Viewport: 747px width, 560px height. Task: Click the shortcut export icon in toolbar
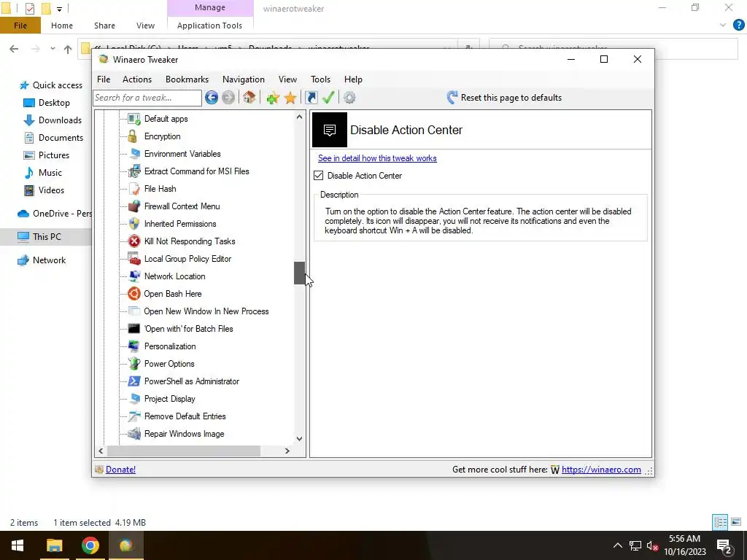pos(311,98)
